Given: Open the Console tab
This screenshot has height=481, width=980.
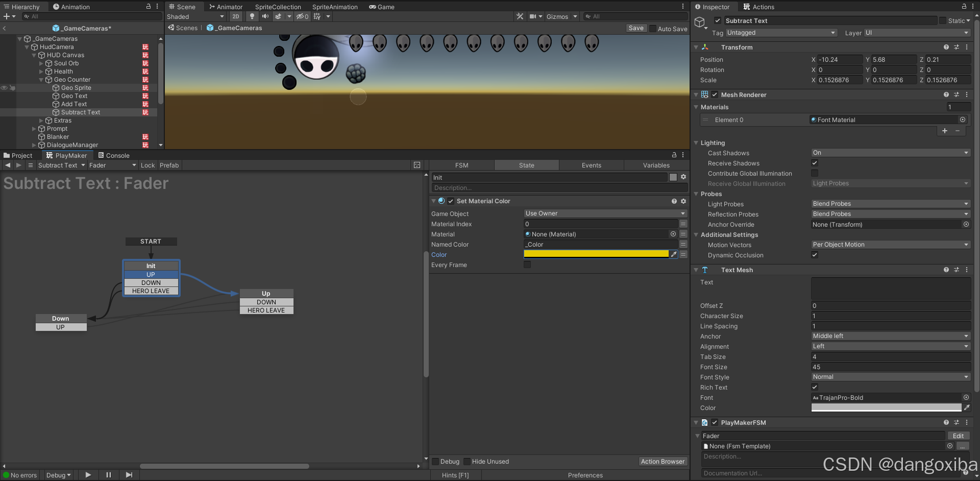Looking at the screenshot, I should (x=114, y=155).
